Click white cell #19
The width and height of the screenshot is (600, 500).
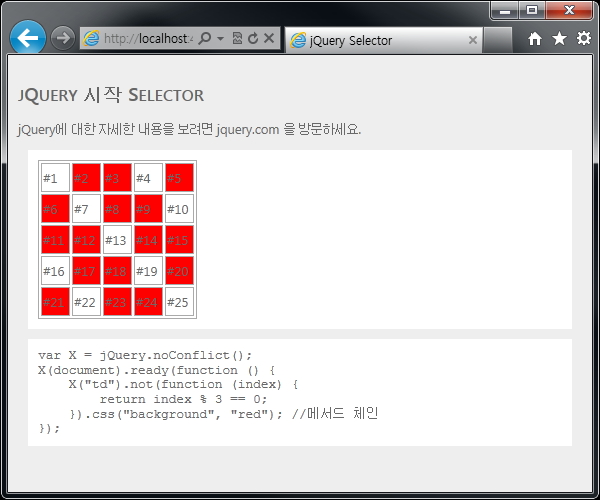(x=148, y=270)
